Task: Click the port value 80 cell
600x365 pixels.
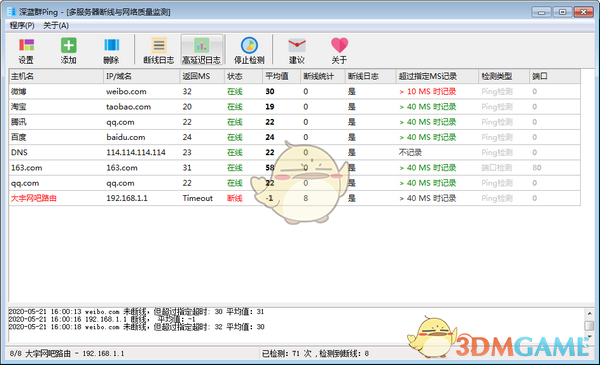Action: tap(536, 168)
